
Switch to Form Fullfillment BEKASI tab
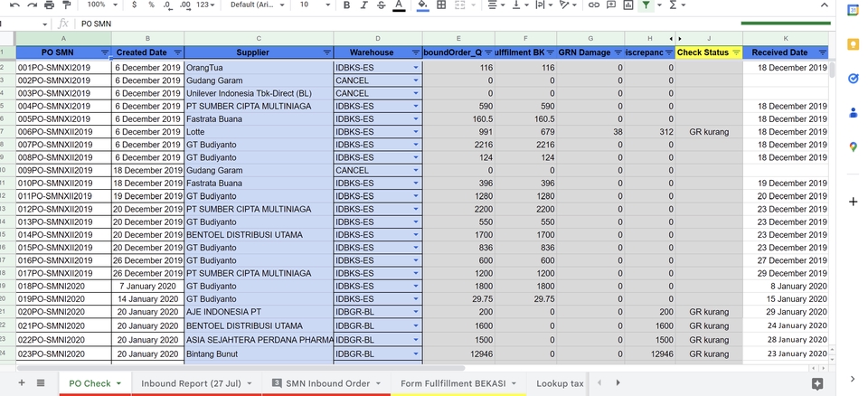453,383
